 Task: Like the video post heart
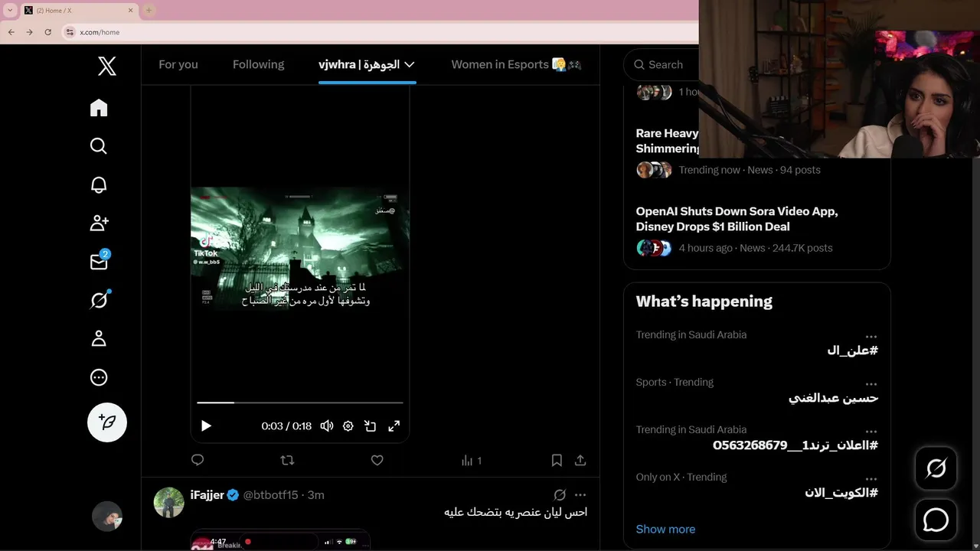[x=377, y=460]
